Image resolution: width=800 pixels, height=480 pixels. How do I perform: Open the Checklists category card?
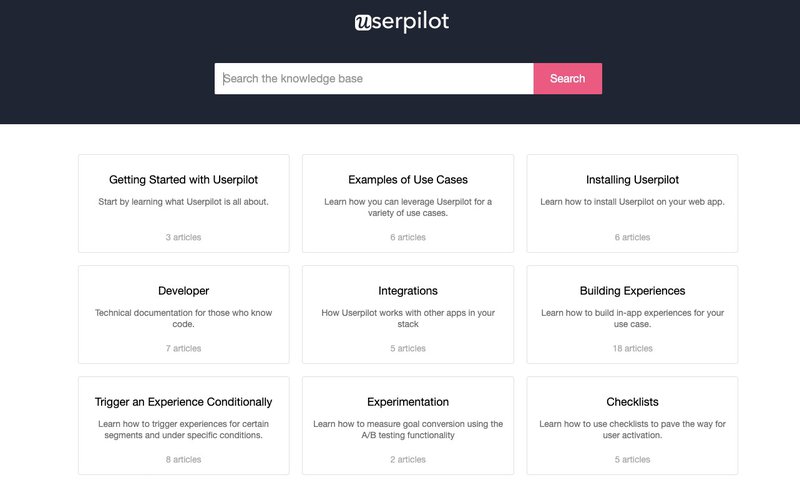632,402
